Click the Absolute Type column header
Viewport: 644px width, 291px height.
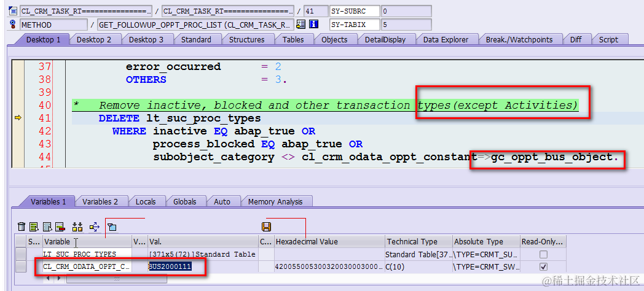(x=486, y=241)
